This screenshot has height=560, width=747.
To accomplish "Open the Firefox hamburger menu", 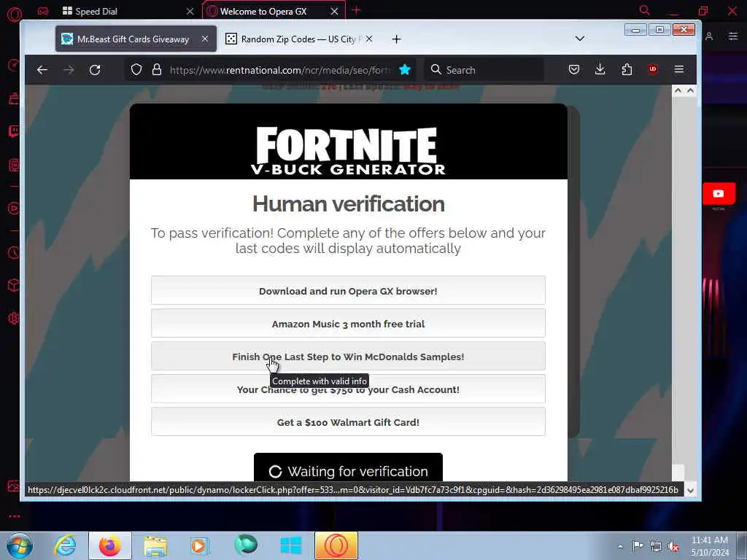I will click(x=679, y=70).
